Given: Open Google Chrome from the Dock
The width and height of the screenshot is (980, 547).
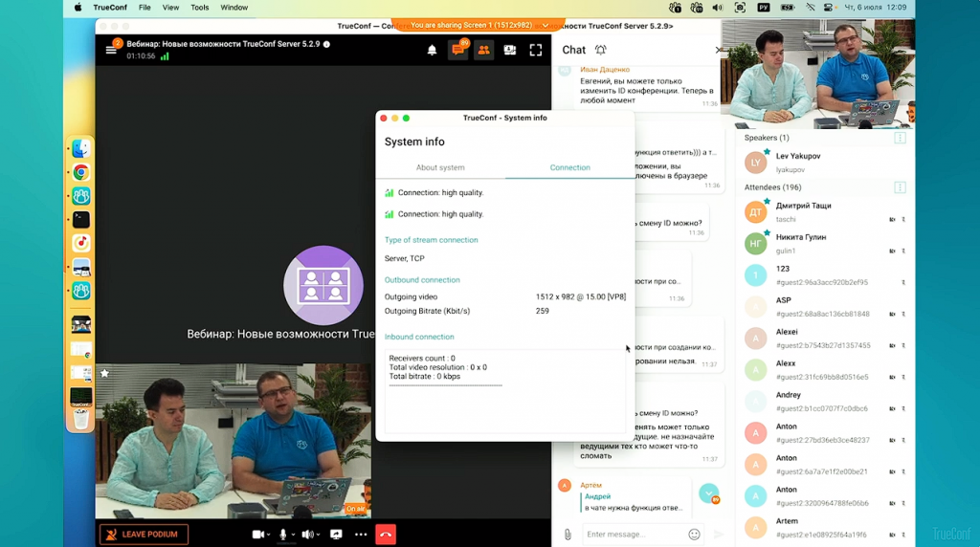Looking at the screenshot, I should 80,172.
